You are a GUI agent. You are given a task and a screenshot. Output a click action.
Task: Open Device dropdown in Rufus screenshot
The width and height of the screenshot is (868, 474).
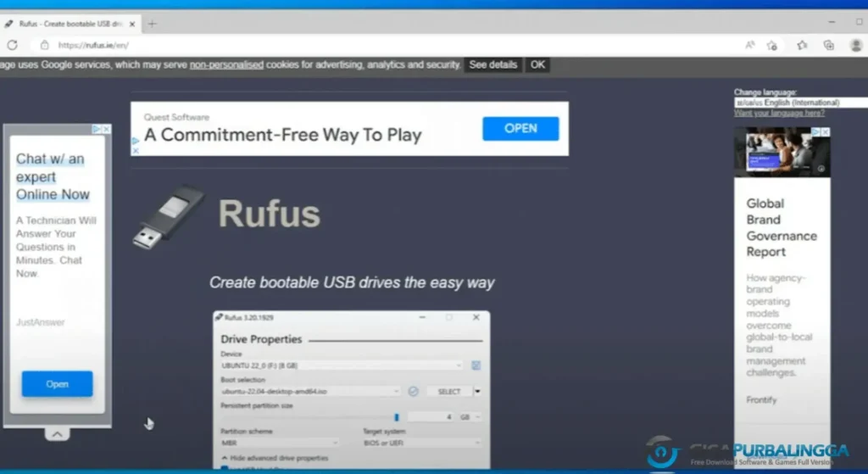pyautogui.click(x=342, y=365)
